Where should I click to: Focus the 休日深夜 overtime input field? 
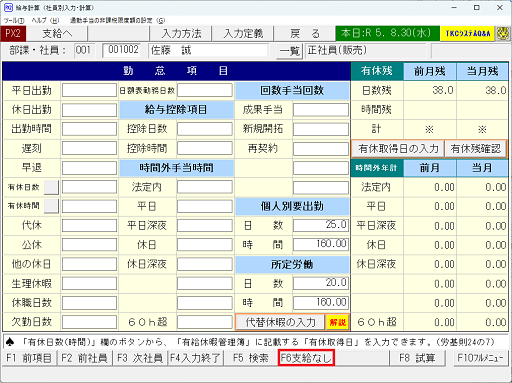point(205,264)
